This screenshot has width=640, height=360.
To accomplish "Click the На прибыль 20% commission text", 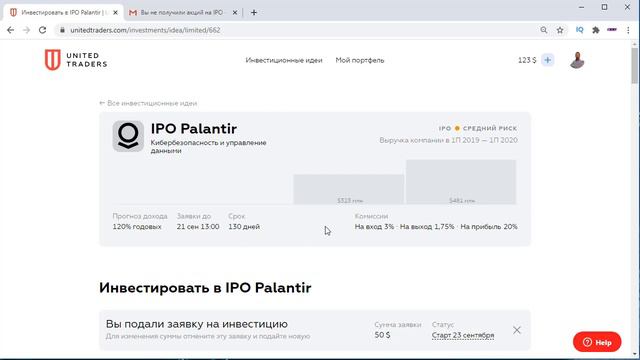I will [489, 227].
